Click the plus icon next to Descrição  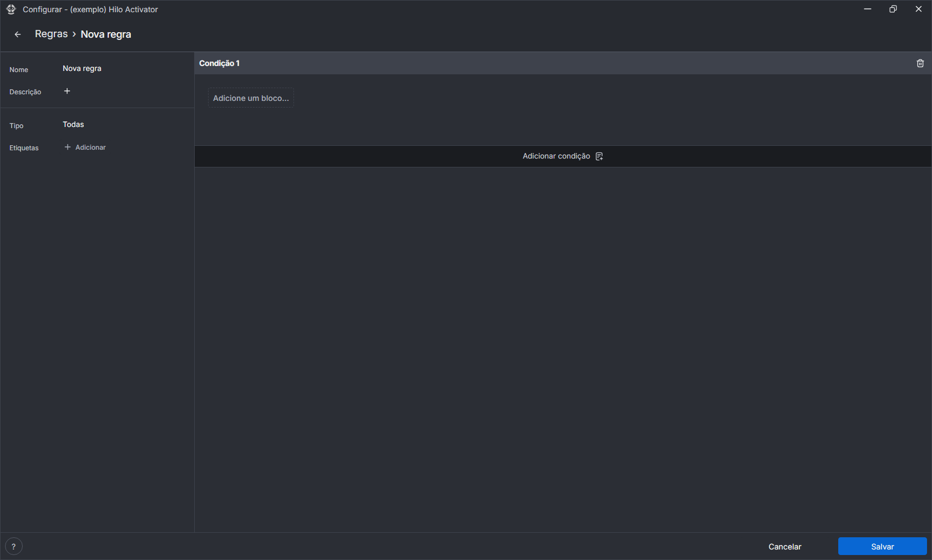[67, 91]
